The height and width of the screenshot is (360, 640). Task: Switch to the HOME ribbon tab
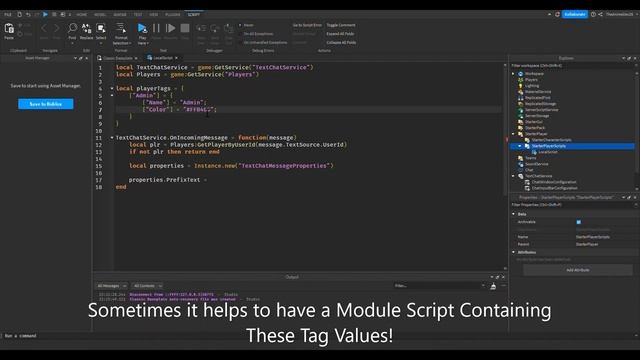click(82, 15)
